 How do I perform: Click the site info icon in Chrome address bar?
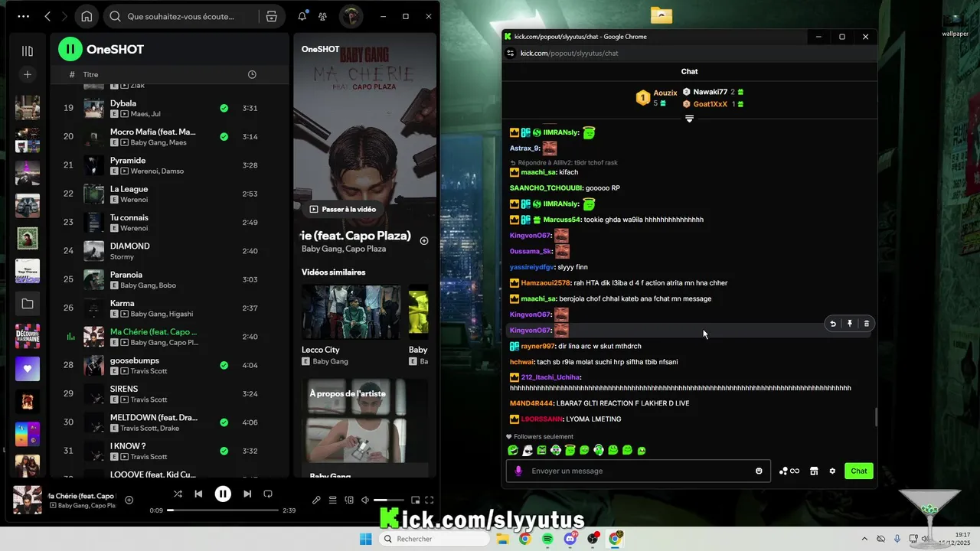point(511,53)
